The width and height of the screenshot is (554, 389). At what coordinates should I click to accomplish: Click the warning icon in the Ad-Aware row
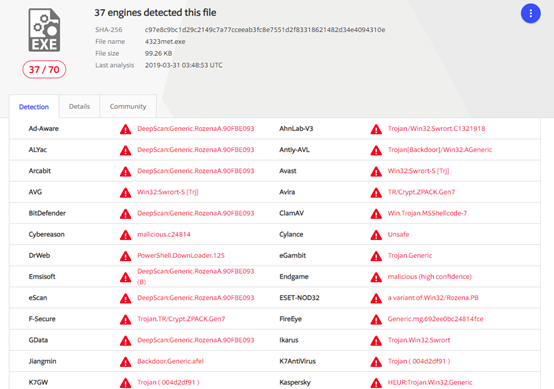[125, 129]
